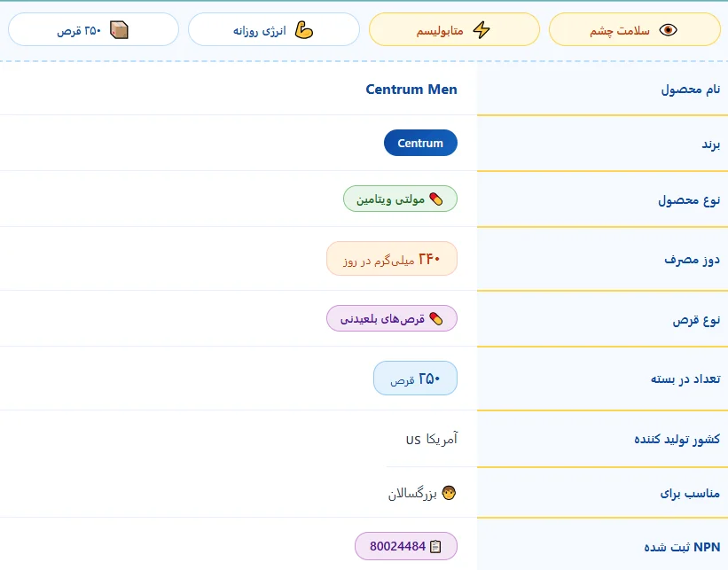Click the ۲۵۰ قرص count badge in table
Screen dimensions: 728x570
coord(415,379)
